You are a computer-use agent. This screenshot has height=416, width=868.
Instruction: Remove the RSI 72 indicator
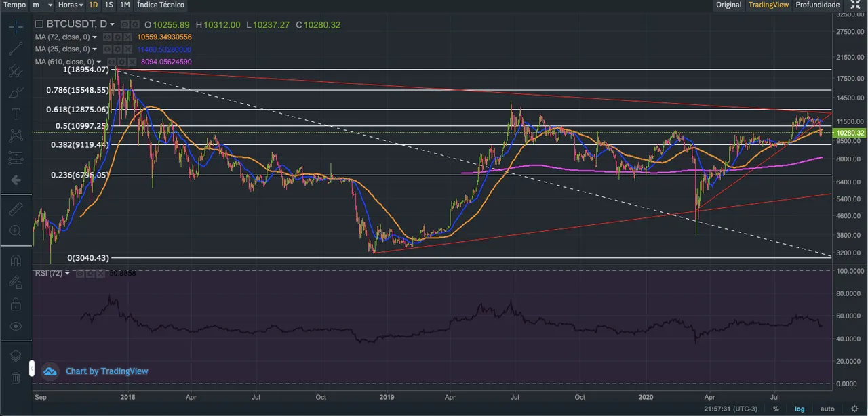(x=100, y=274)
